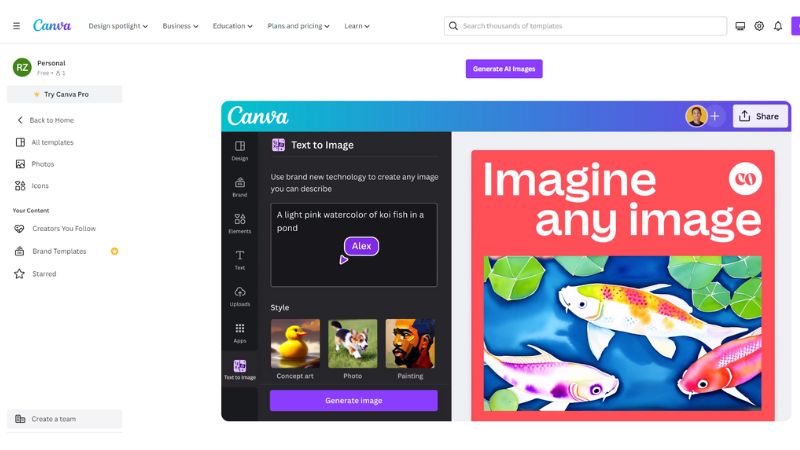Image resolution: width=800 pixels, height=450 pixels.
Task: Click the Generate AI Images button
Action: [x=504, y=69]
